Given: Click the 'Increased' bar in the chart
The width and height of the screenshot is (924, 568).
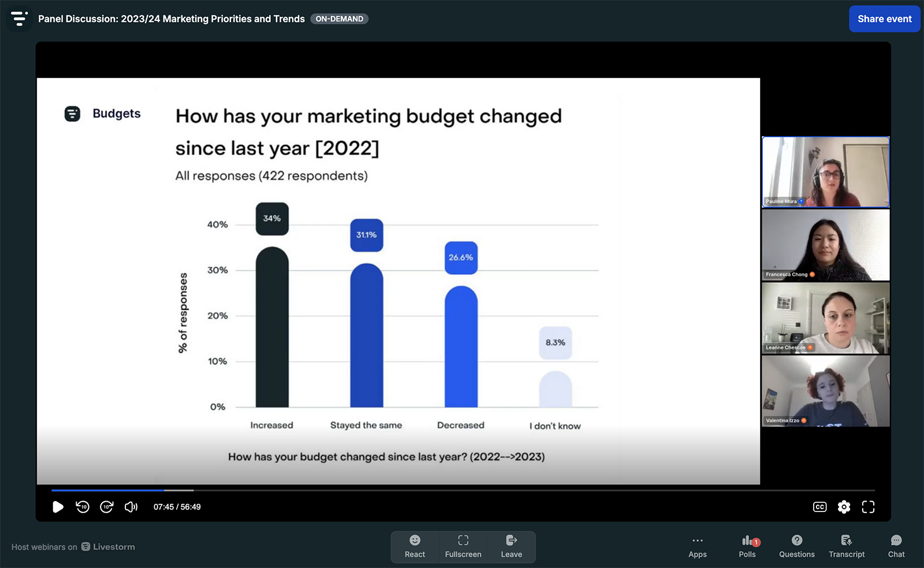Looking at the screenshot, I should [x=272, y=327].
